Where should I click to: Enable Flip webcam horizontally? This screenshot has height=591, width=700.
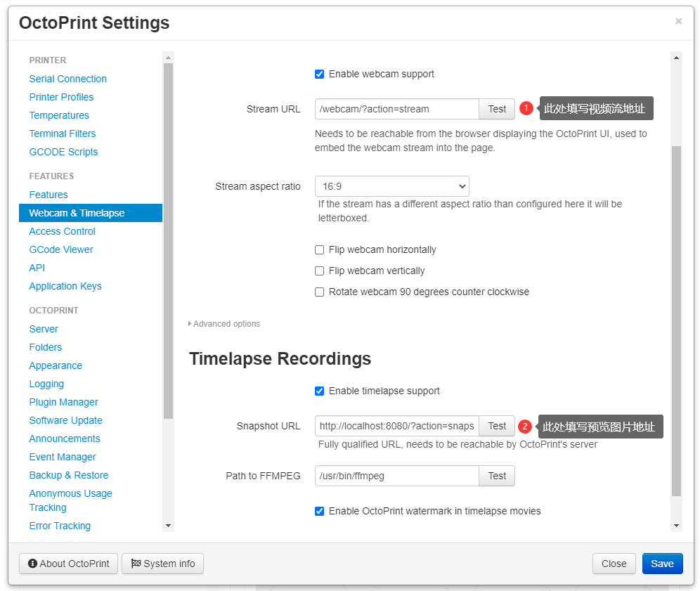tap(319, 249)
